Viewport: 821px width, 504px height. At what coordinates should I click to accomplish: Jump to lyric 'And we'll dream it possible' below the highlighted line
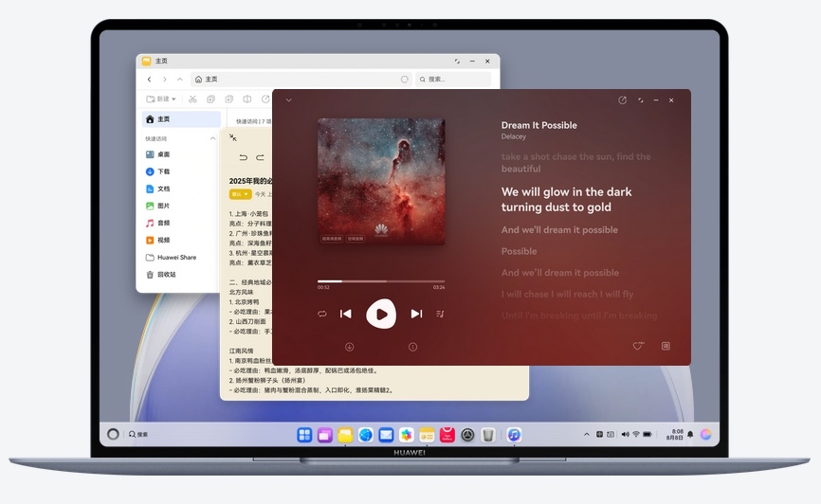click(559, 230)
